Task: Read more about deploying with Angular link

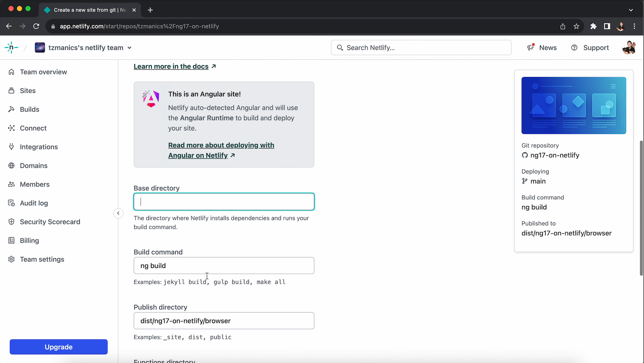Action: pyautogui.click(x=221, y=150)
